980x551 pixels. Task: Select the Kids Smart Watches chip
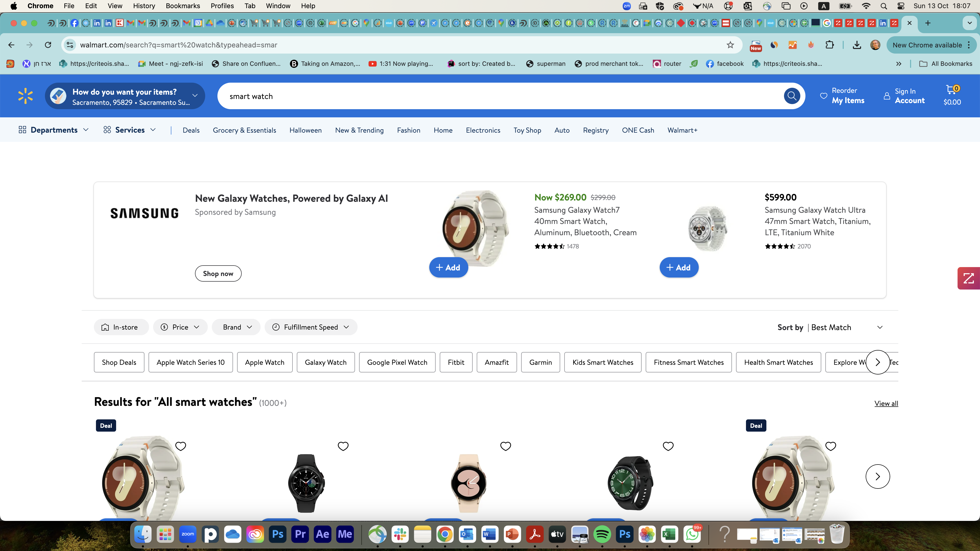[603, 362]
